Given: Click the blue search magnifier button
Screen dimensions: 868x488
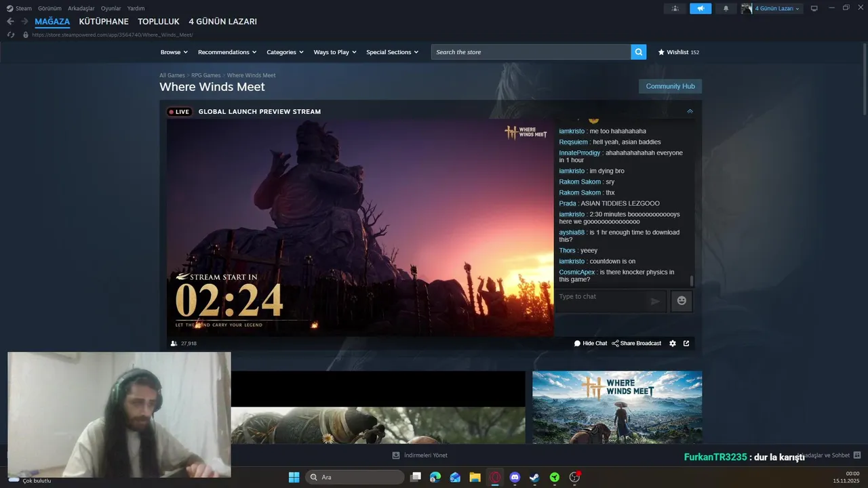Looking at the screenshot, I should [638, 52].
